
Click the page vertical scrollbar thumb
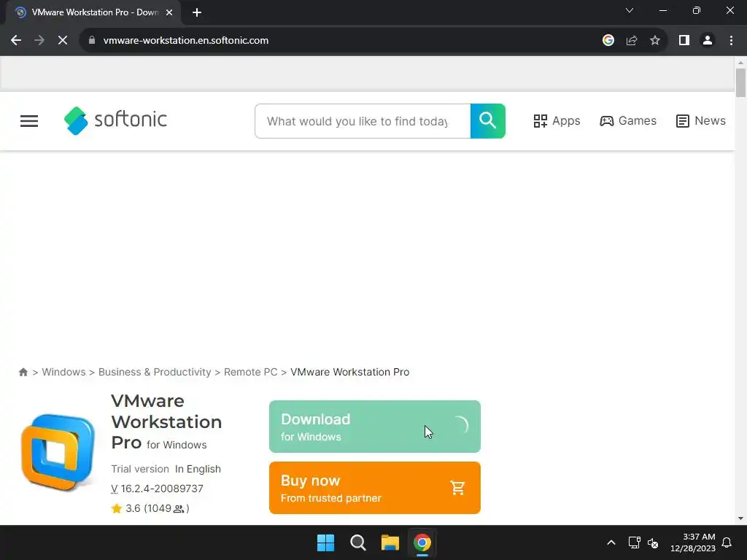click(x=740, y=83)
